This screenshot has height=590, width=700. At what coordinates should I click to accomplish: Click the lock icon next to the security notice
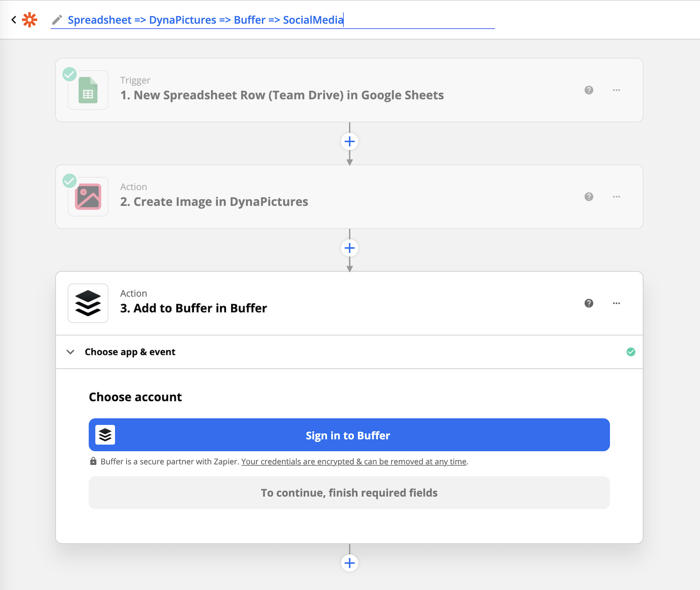pos(93,461)
